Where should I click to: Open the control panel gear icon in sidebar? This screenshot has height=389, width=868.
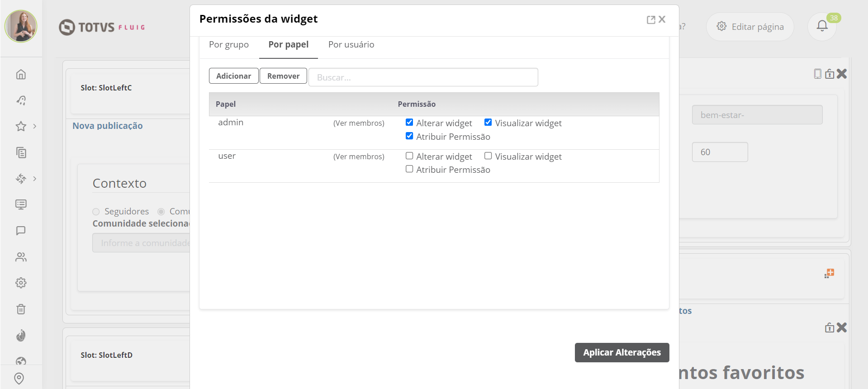pos(21,283)
